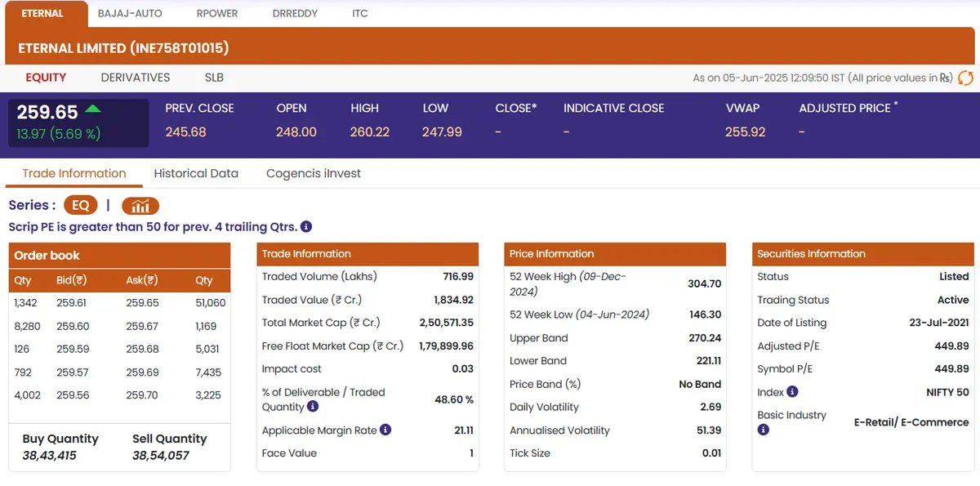Click the Index value NIFTY 50
The width and height of the screenshot is (980, 486).
pos(947,392)
